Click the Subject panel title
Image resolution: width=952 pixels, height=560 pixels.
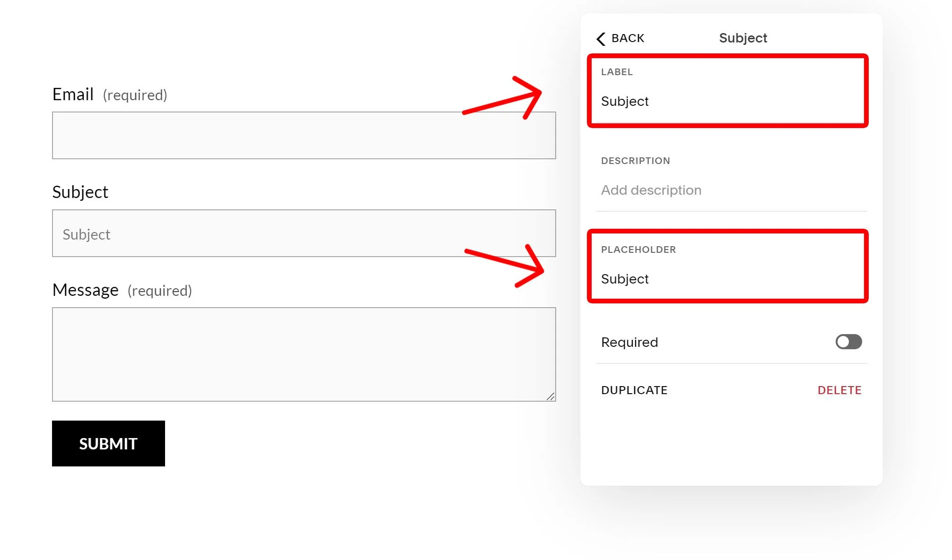742,38
